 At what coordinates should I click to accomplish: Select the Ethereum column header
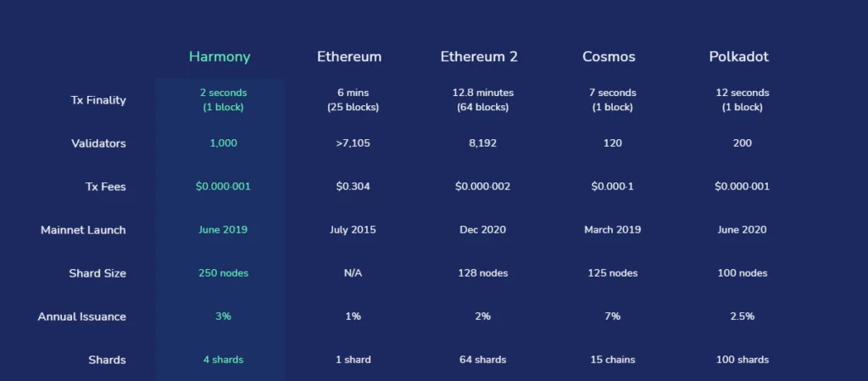click(x=349, y=57)
